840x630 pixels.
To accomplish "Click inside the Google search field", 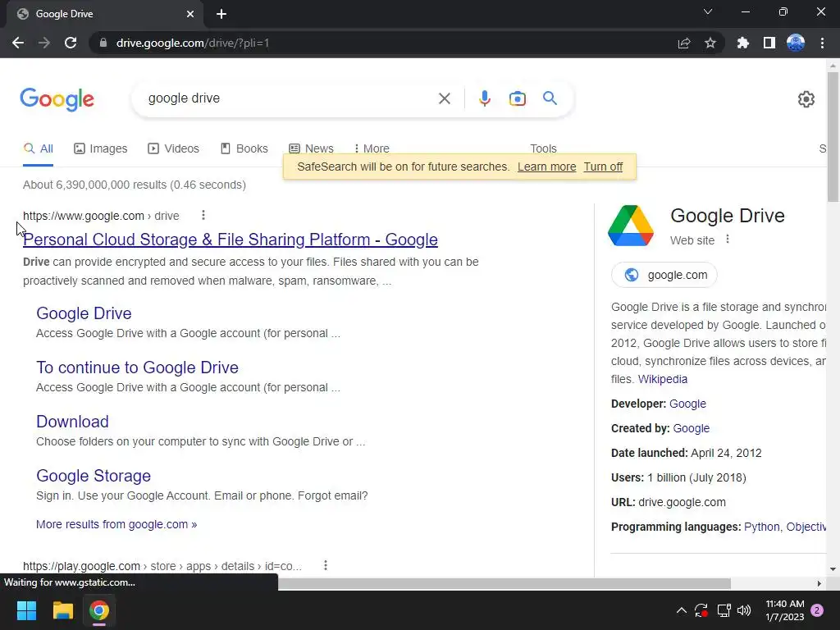I will [290, 98].
